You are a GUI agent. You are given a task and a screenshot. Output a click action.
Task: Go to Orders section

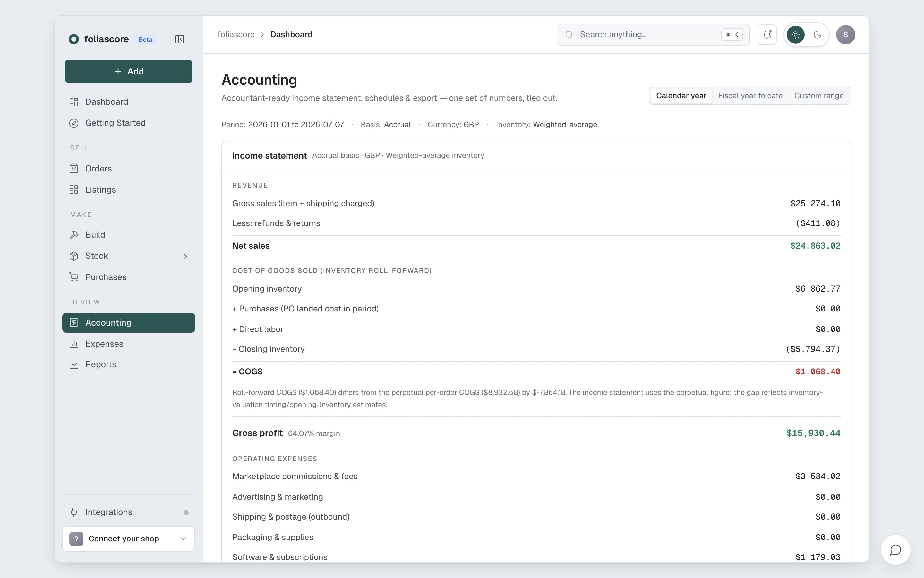(129, 169)
